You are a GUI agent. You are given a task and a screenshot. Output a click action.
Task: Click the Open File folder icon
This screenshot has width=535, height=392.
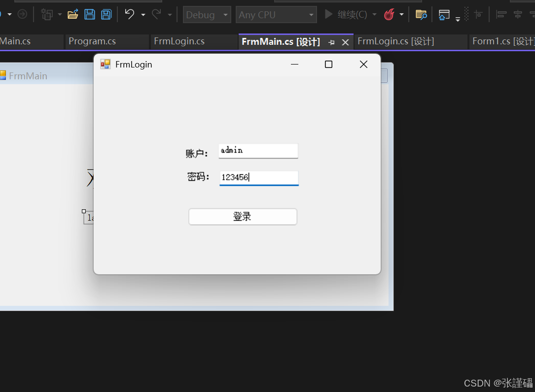point(72,15)
